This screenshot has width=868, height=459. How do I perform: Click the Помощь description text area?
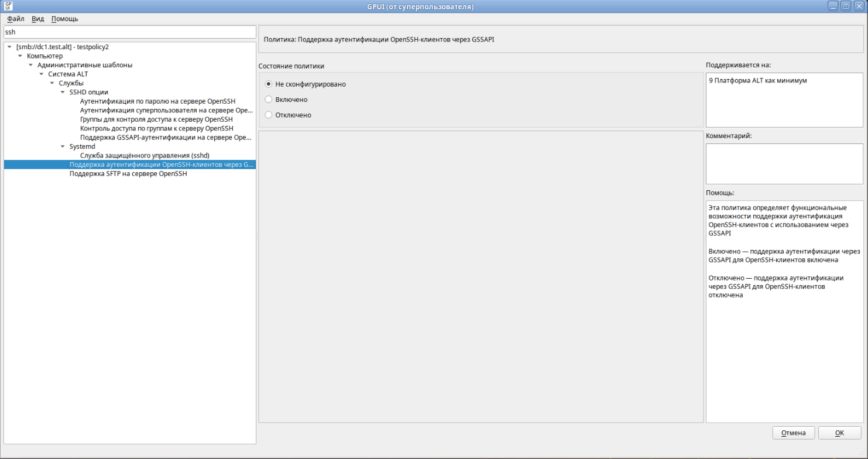784,311
